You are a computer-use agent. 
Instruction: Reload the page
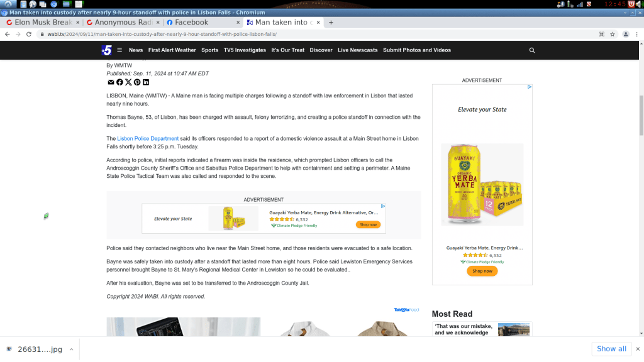pyautogui.click(x=29, y=34)
